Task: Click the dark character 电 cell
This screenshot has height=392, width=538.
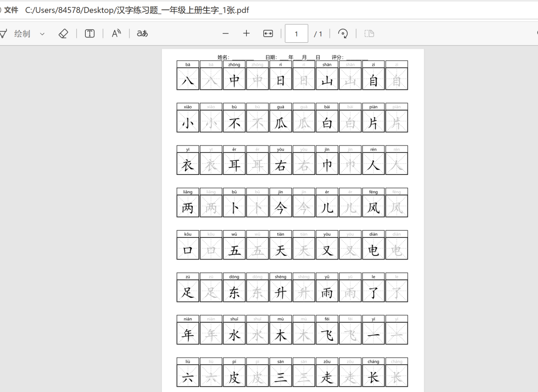Action: 373,249
